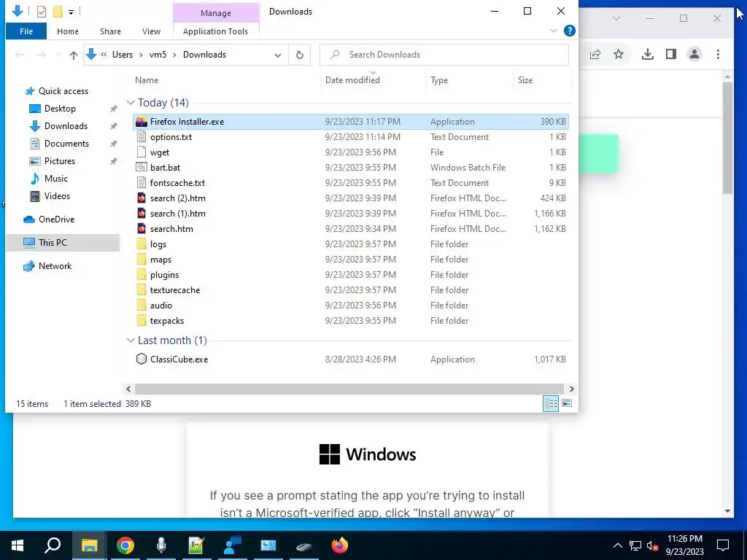
Task: Open Chrome downloads toolbar icon
Action: (648, 54)
